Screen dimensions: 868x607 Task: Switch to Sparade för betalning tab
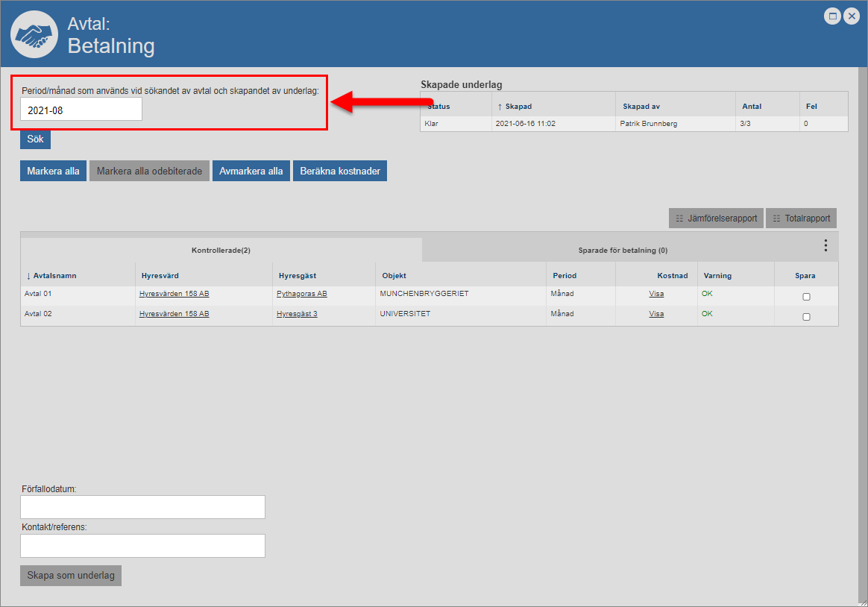(x=623, y=251)
